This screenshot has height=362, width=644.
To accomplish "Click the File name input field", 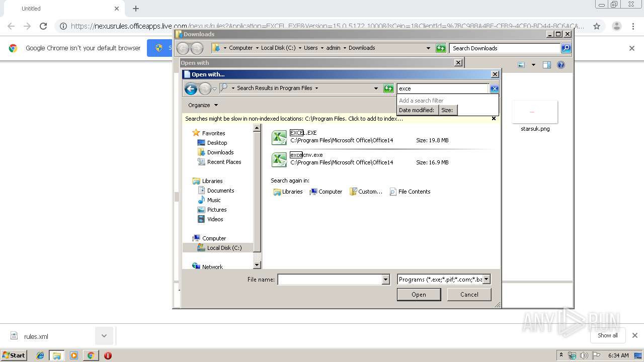I will tap(330, 280).
